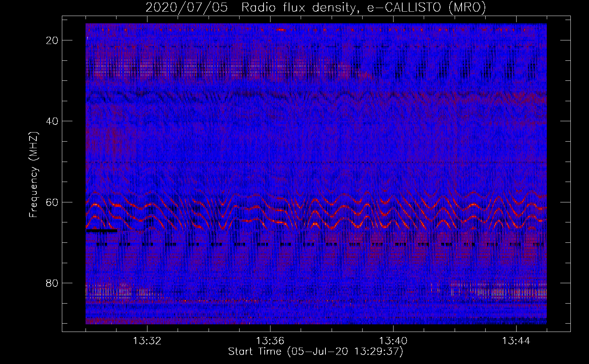Click the frequency tick label "20"
The width and height of the screenshot is (589, 364).
tap(52, 40)
